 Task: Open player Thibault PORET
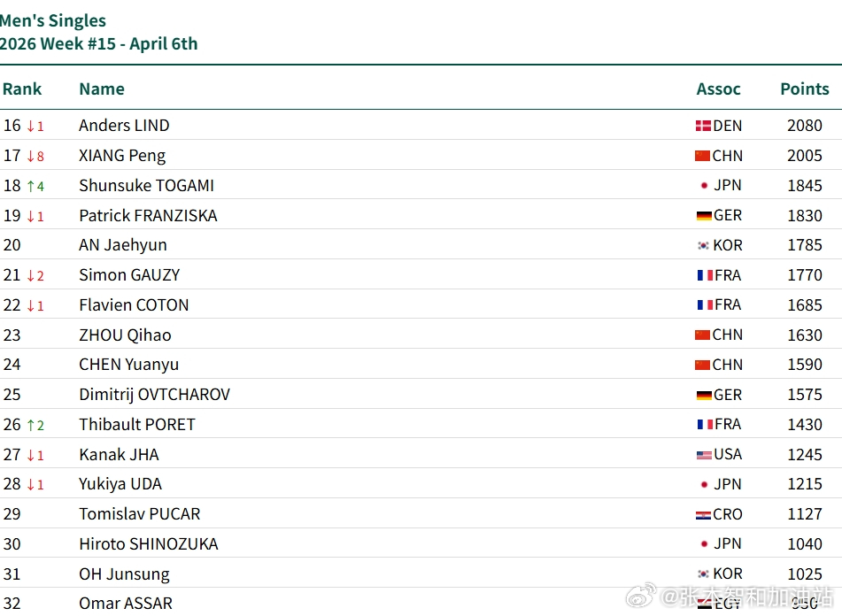coord(137,425)
